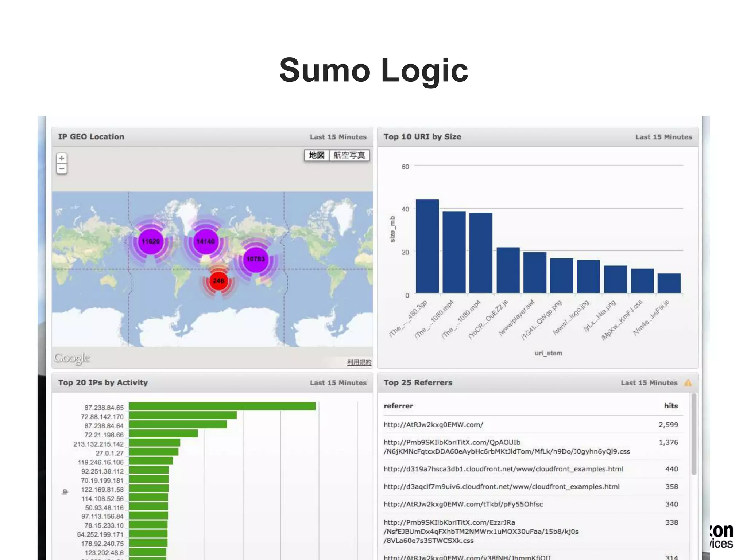This screenshot has height=560, width=747.
Task: Click IP label 119.246.16.106
Action: coord(101,462)
